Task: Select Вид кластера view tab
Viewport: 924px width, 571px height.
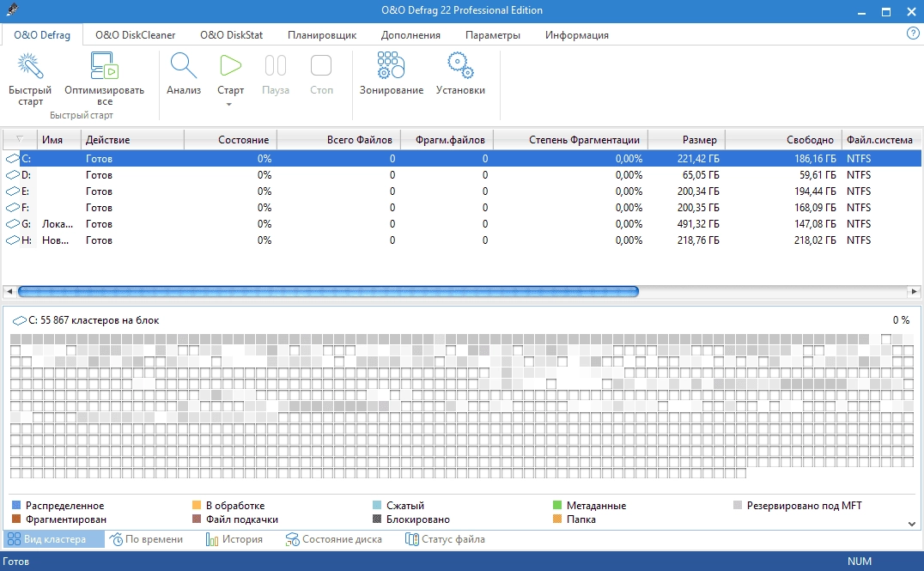Action: (x=53, y=539)
